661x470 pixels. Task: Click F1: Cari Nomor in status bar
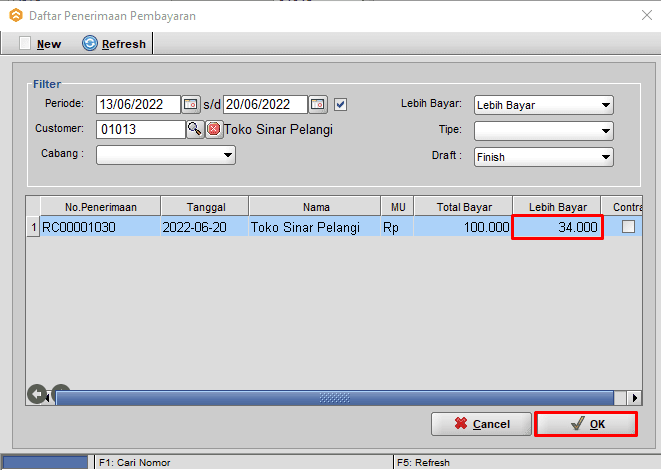point(135,462)
